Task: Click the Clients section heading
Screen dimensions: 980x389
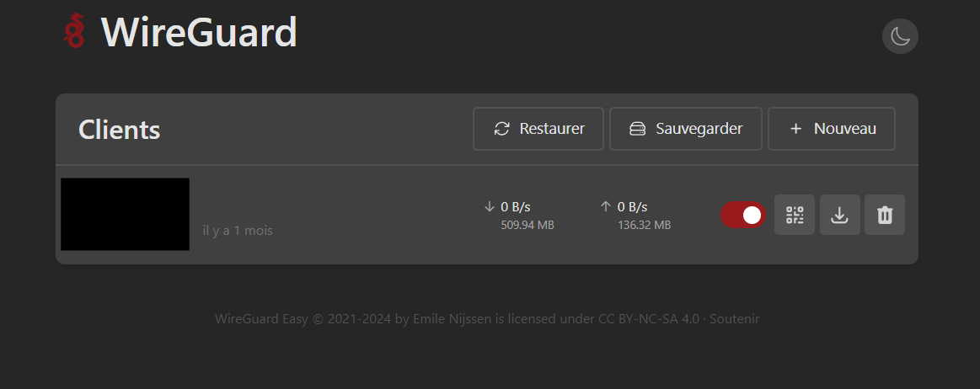Action: 119,130
